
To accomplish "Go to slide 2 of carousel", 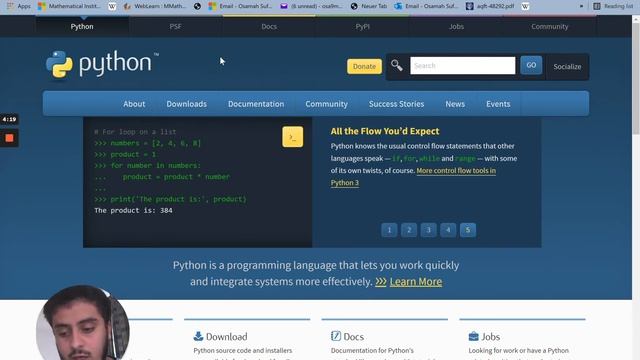I will tap(409, 230).
